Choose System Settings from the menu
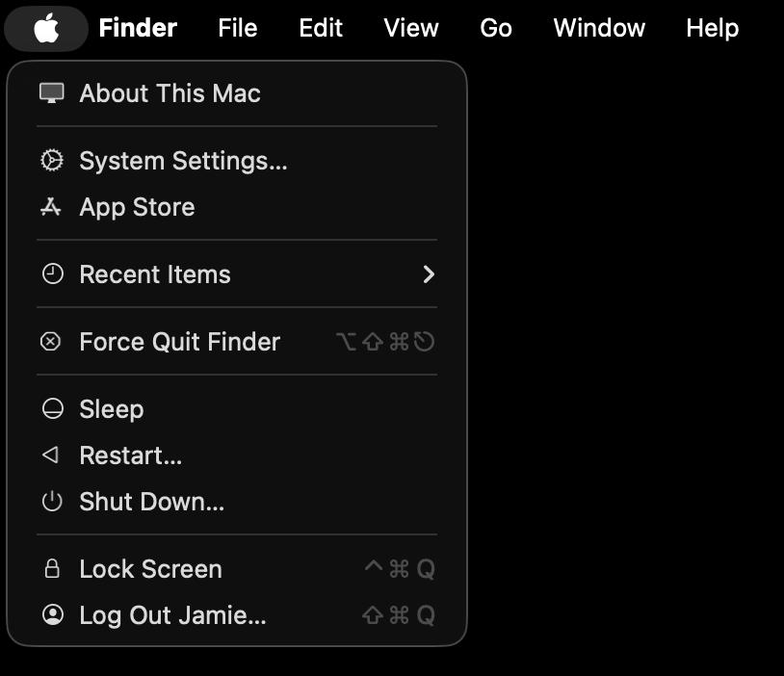The height and width of the screenshot is (676, 784). click(x=185, y=161)
